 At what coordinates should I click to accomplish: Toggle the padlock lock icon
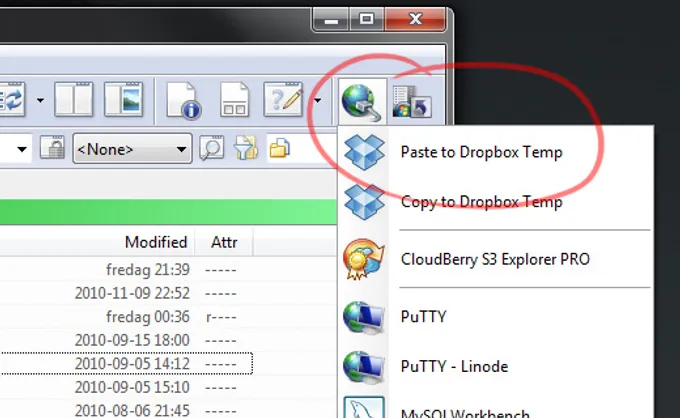tap(52, 150)
